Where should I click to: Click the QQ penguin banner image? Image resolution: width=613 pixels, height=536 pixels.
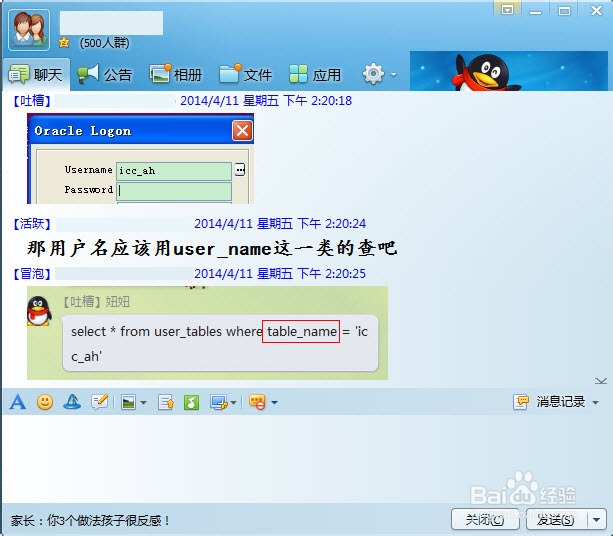[509, 71]
